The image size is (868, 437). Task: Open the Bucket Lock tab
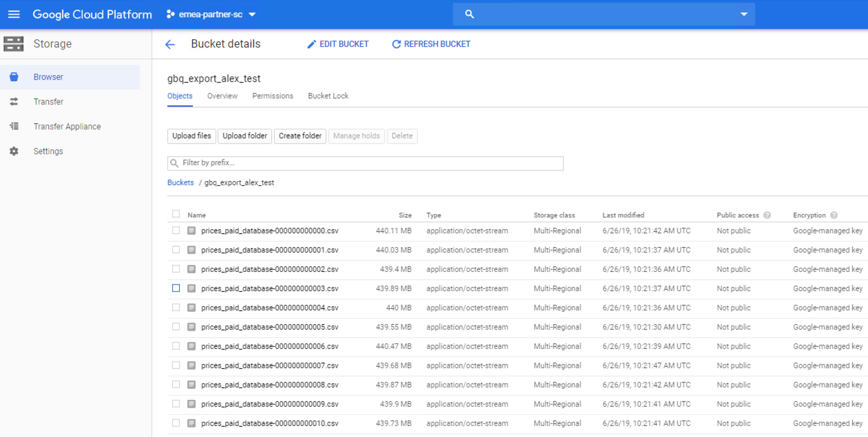pos(328,96)
